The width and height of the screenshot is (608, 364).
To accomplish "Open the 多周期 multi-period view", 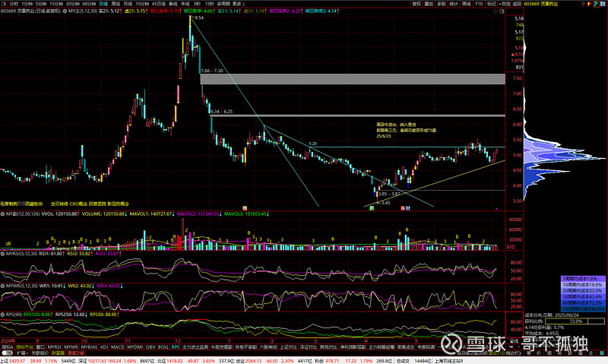I will 223,4.
